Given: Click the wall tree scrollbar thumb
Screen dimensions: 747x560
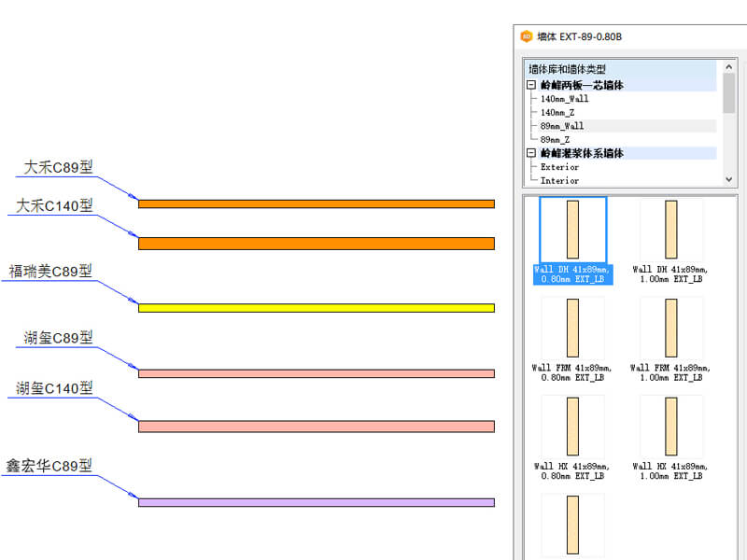Looking at the screenshot, I should 728,93.
